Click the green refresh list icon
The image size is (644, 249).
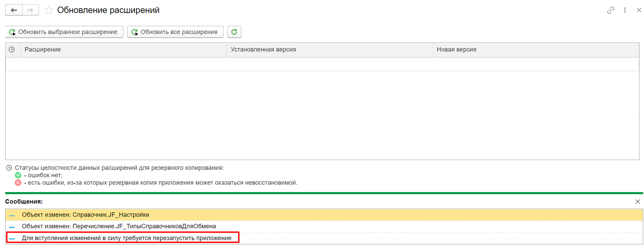234,32
